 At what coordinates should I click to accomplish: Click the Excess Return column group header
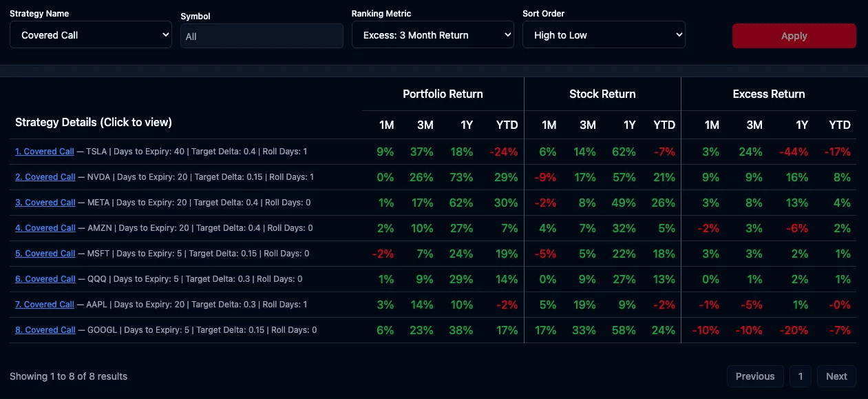pyautogui.click(x=769, y=94)
